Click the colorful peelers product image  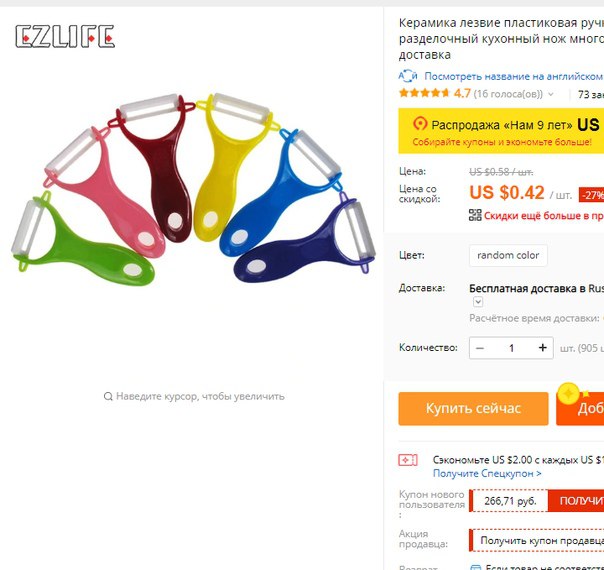click(x=193, y=189)
